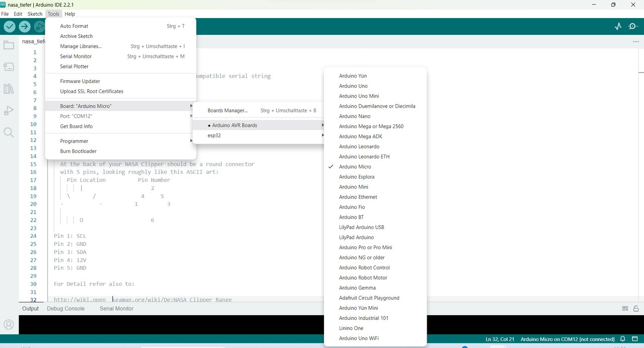Choose Burn Bootloader
644x348 pixels.
[121, 151]
